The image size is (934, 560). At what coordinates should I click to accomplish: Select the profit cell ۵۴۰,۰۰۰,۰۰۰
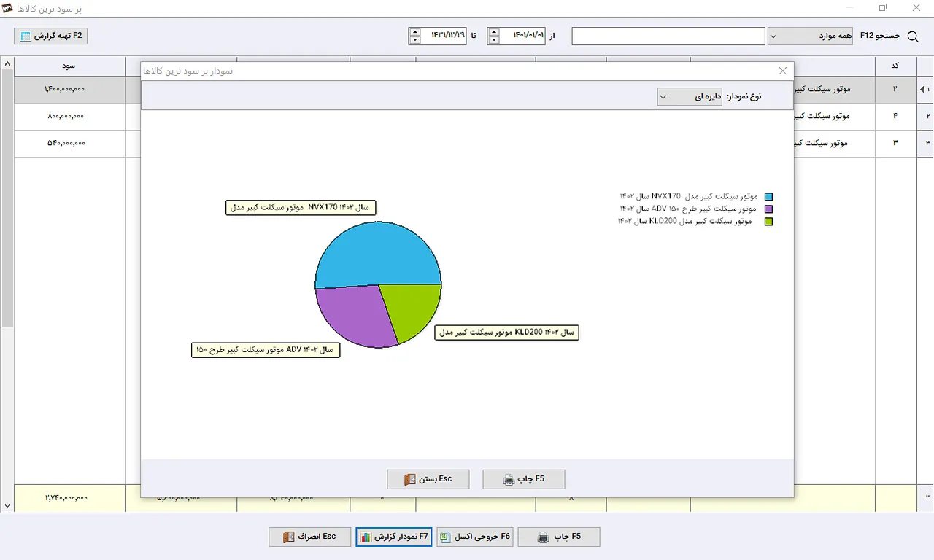click(69, 143)
